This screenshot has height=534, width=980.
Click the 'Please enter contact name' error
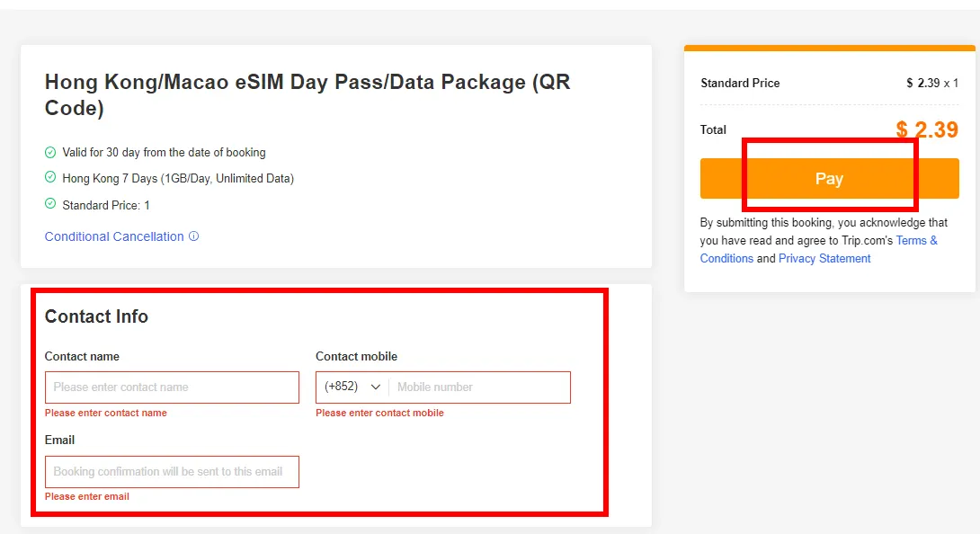tap(106, 413)
